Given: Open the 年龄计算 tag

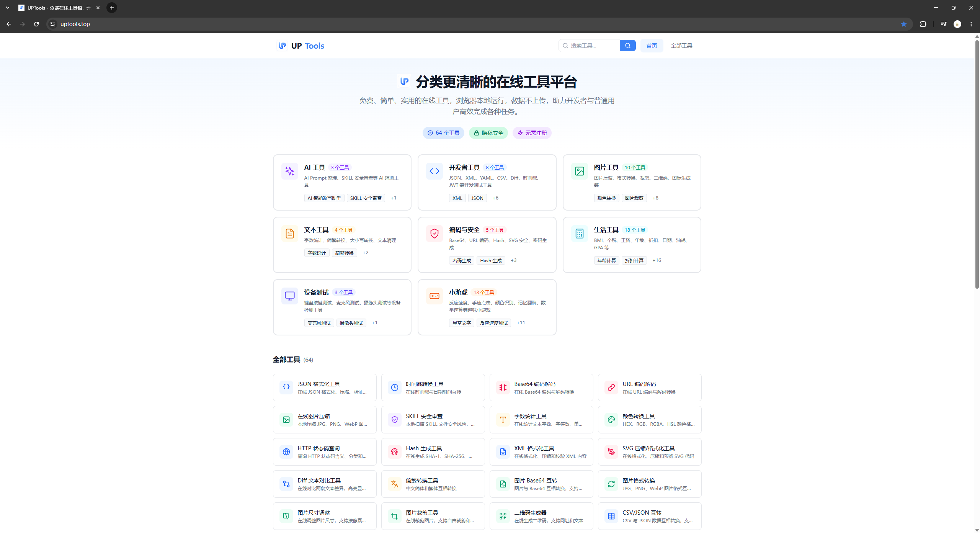Looking at the screenshot, I should pyautogui.click(x=606, y=260).
